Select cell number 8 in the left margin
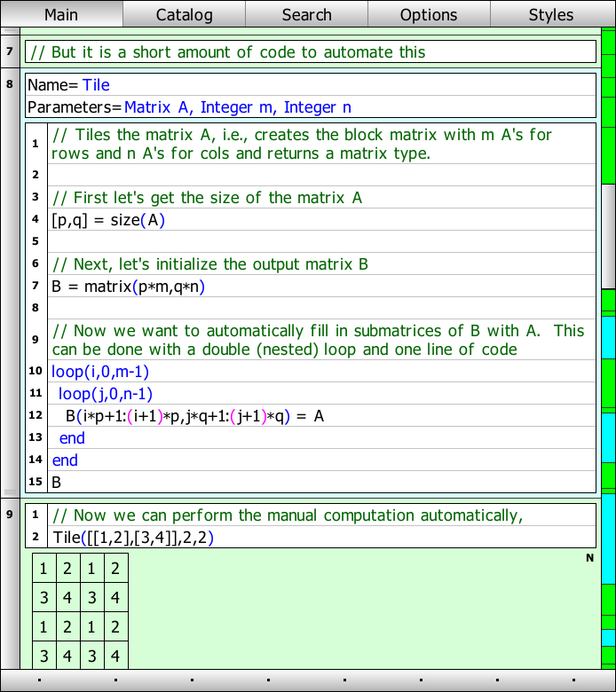Screen dimensions: 616x692 click(9, 85)
